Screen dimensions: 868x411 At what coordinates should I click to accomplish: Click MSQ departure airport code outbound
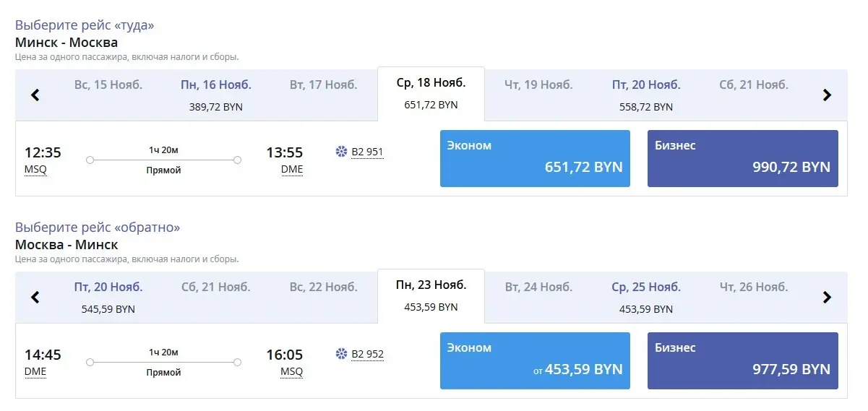pyautogui.click(x=35, y=170)
